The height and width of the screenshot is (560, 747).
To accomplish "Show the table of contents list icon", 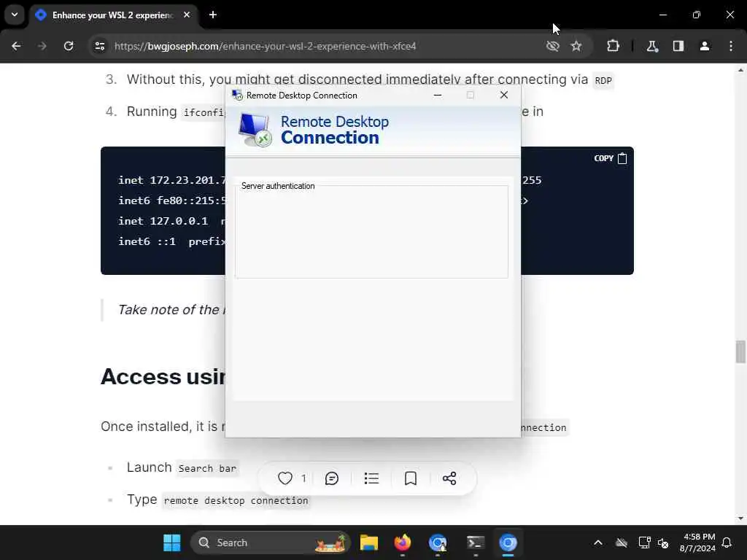I will point(371,478).
